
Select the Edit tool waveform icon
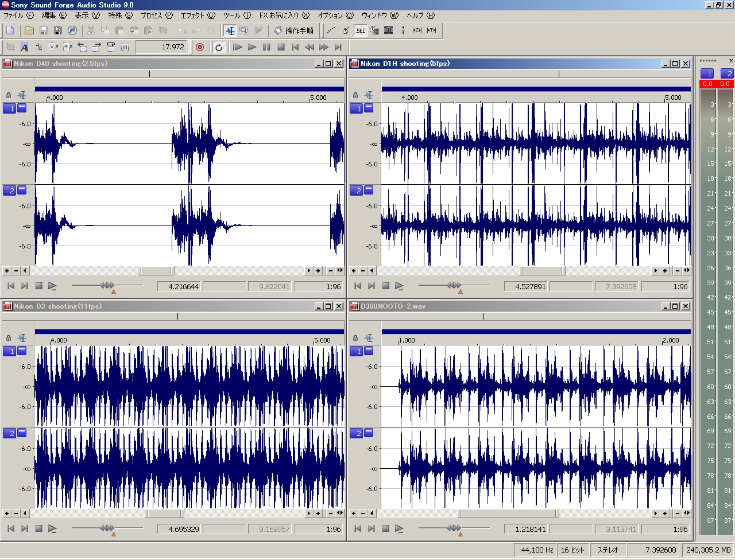click(230, 30)
